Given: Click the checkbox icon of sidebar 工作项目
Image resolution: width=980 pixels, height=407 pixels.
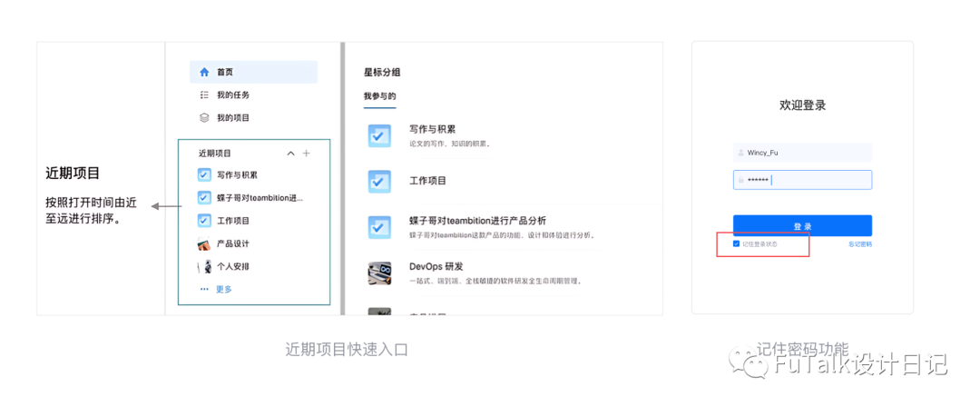Looking at the screenshot, I should click(x=204, y=221).
